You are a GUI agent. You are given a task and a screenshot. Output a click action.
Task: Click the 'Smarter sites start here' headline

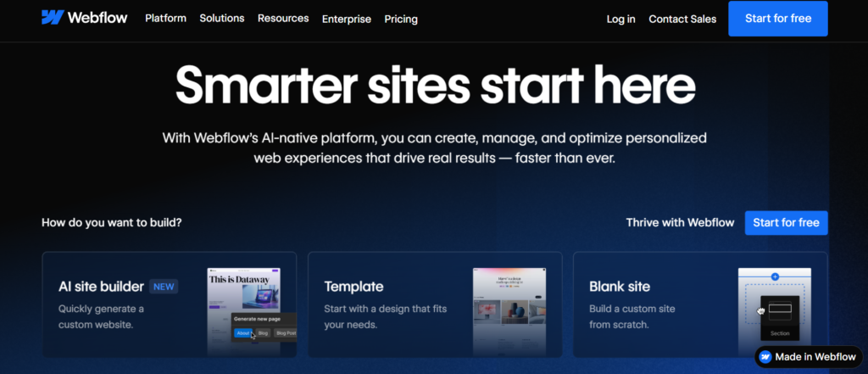click(x=435, y=85)
